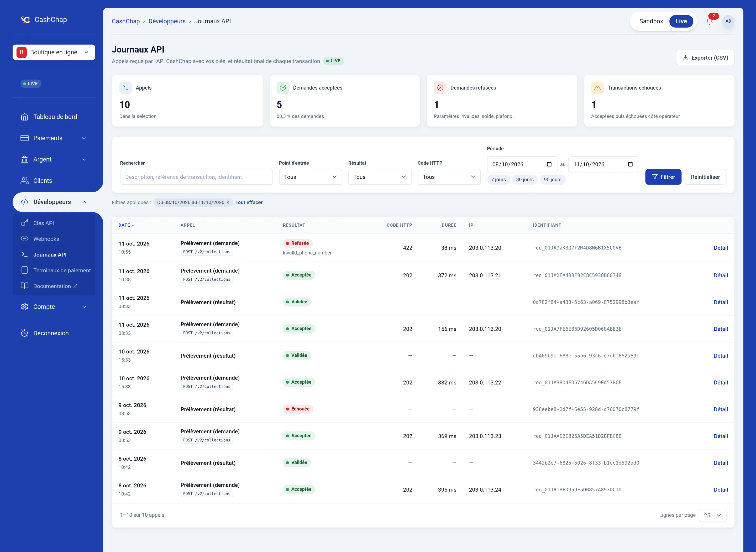
Task: Open the AD user avatar menu
Action: pyautogui.click(x=728, y=21)
